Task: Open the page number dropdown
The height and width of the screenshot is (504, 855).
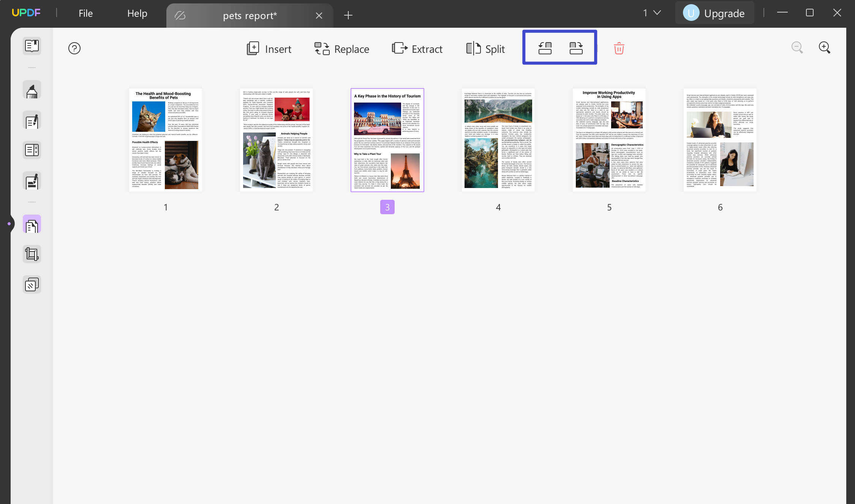Action: point(651,13)
